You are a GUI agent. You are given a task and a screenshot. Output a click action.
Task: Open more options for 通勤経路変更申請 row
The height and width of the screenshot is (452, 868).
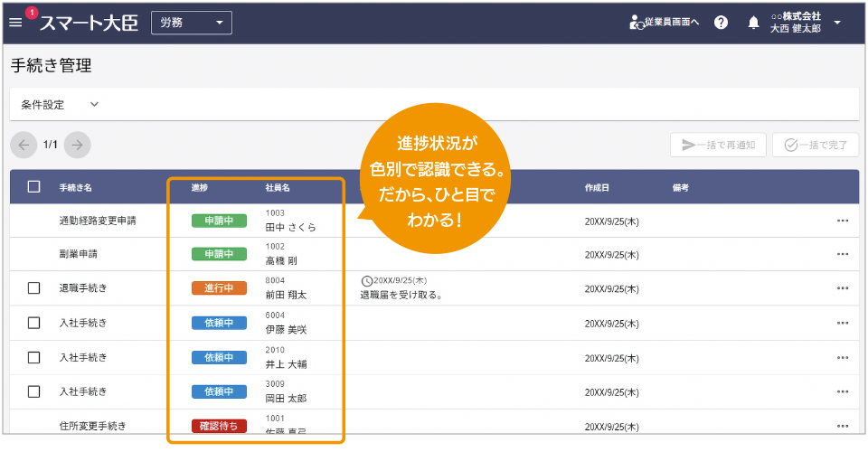pos(843,221)
